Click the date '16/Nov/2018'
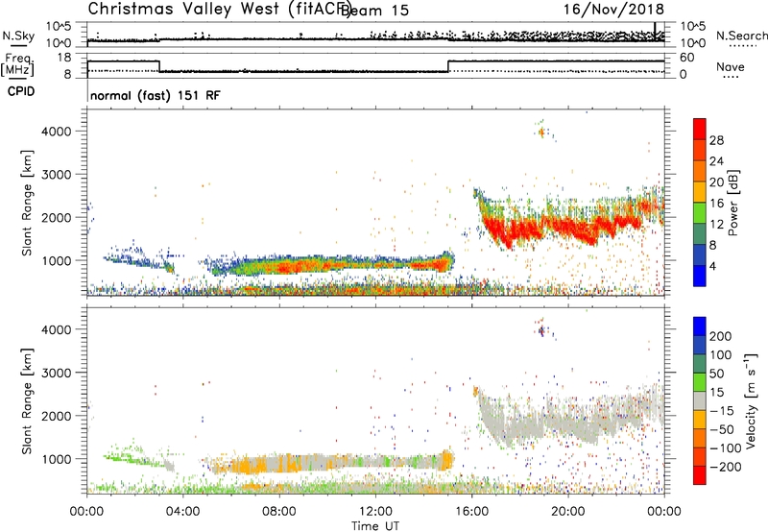Screen dimensions: 768x532 pyautogui.click(x=613, y=10)
